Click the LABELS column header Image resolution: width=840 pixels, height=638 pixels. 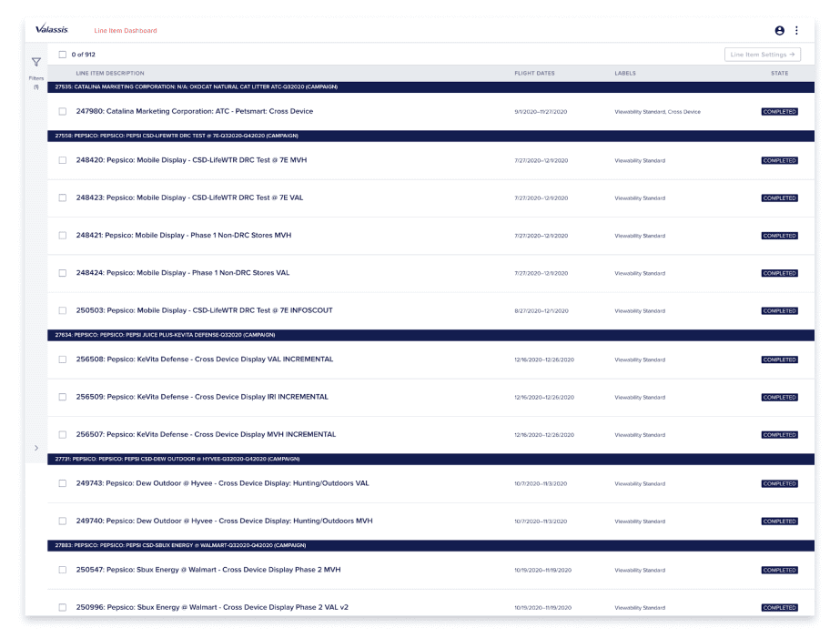click(x=625, y=74)
